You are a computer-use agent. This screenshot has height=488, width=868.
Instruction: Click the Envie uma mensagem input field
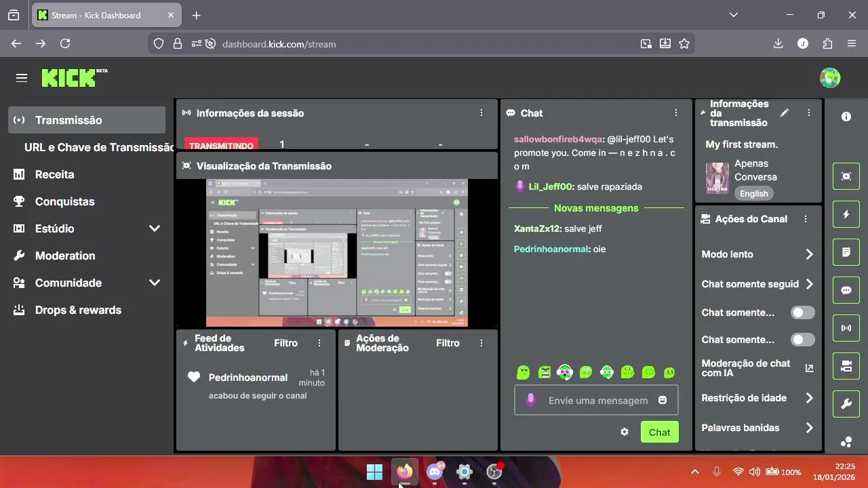[x=597, y=401]
